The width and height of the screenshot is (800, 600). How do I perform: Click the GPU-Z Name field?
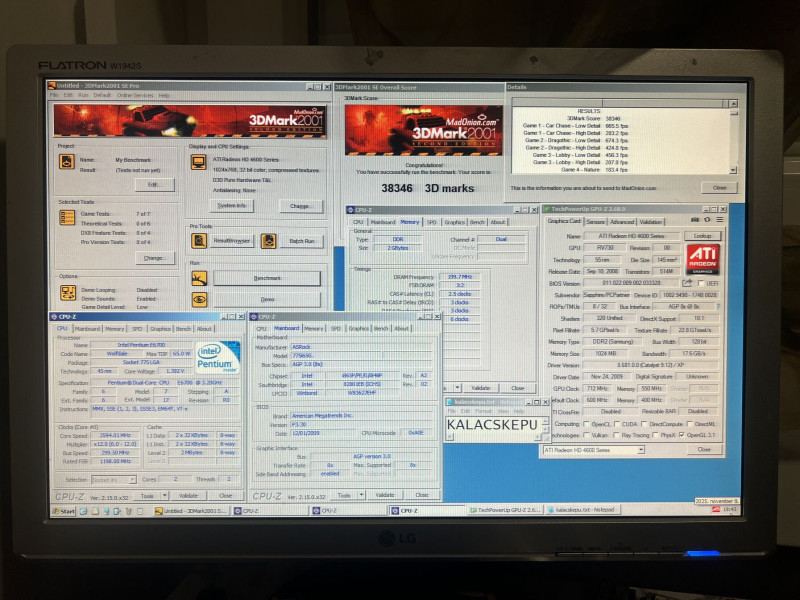631,236
